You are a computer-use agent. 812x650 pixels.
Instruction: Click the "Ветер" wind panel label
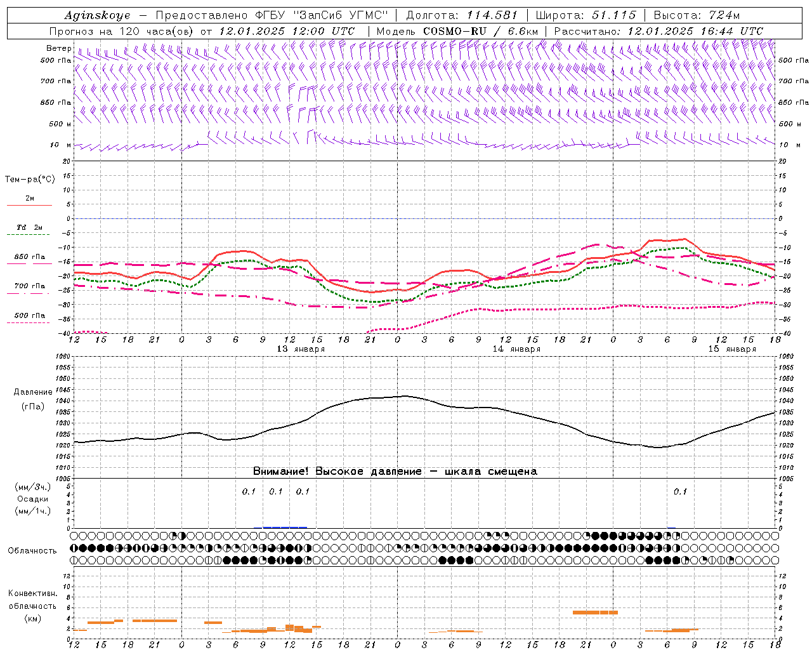58,48
